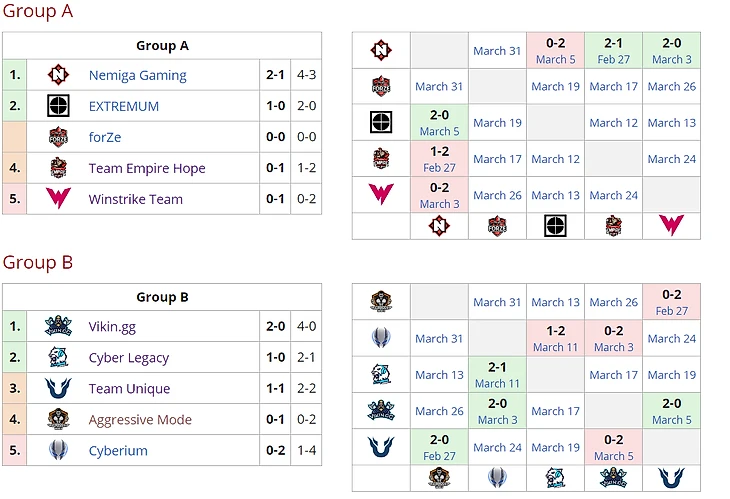
Task: Click the Nemiga Gaming logo in standings
Action: tap(59, 75)
